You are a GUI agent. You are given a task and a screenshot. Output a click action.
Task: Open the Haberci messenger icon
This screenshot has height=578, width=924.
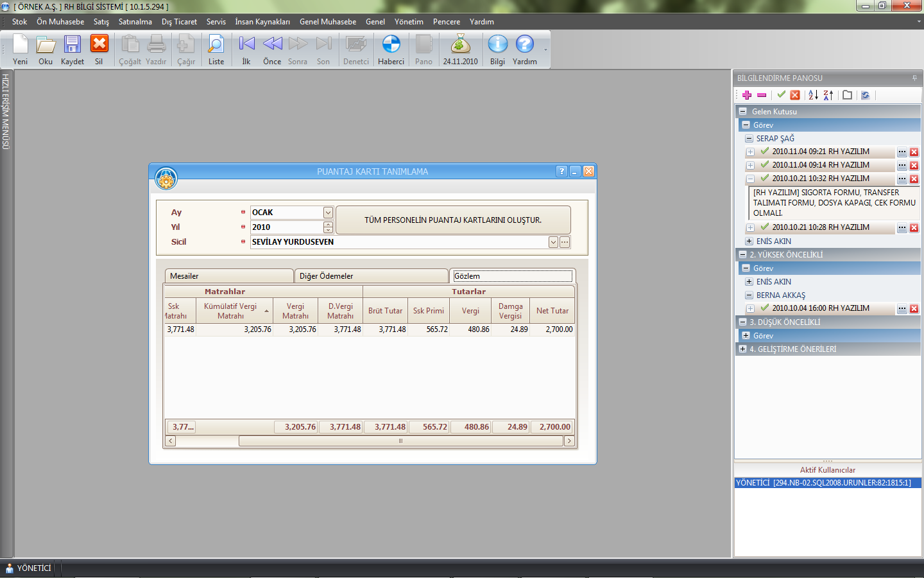click(x=391, y=45)
